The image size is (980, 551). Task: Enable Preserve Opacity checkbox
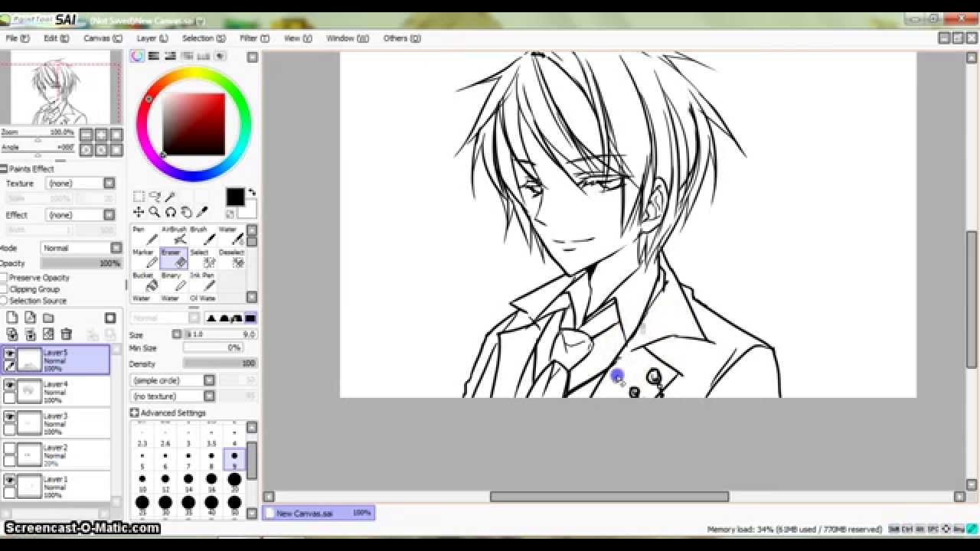coord(4,278)
